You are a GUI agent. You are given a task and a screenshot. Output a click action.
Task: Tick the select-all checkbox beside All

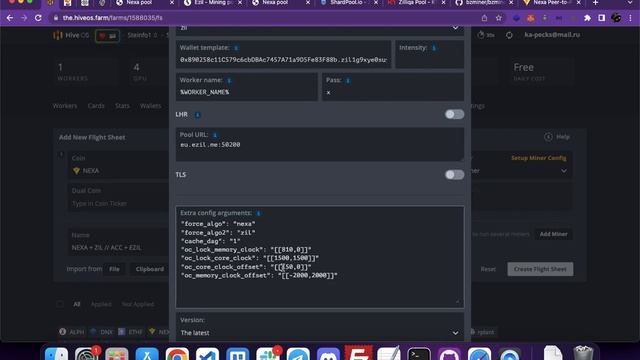[60, 304]
